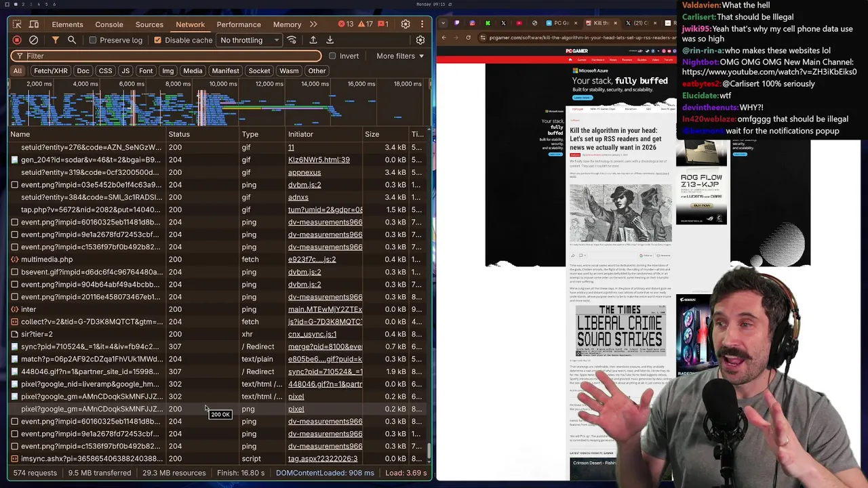Filter requests by Media type
The height and width of the screenshot is (488, 868).
tap(193, 70)
